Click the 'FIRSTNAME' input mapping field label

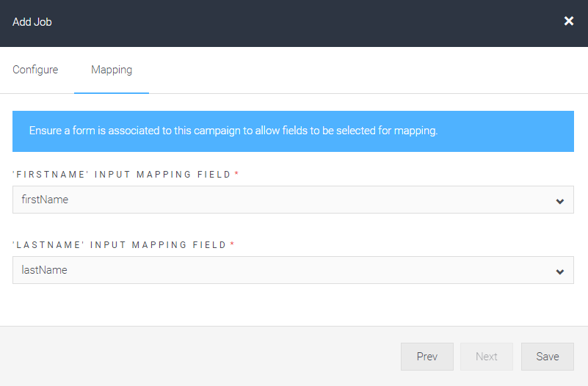(x=122, y=174)
